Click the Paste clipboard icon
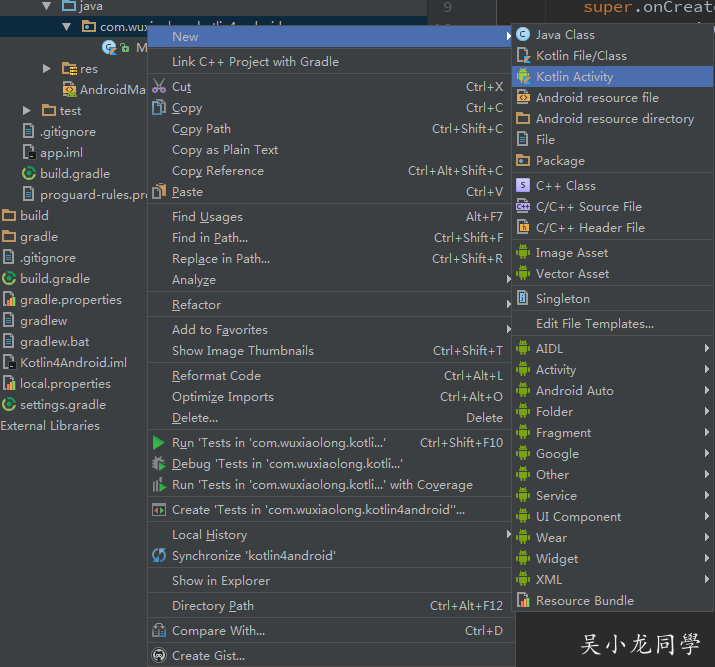Image resolution: width=715 pixels, height=667 pixels. click(159, 191)
